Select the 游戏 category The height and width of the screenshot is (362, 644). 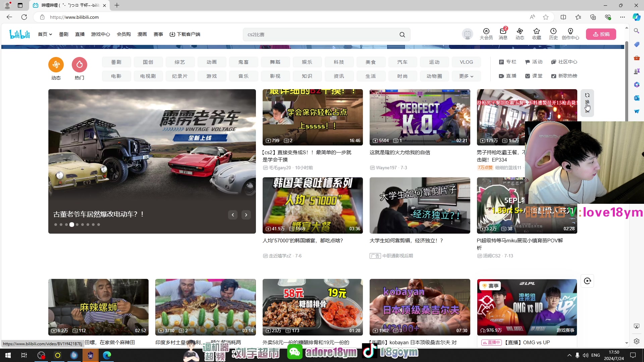(212, 76)
